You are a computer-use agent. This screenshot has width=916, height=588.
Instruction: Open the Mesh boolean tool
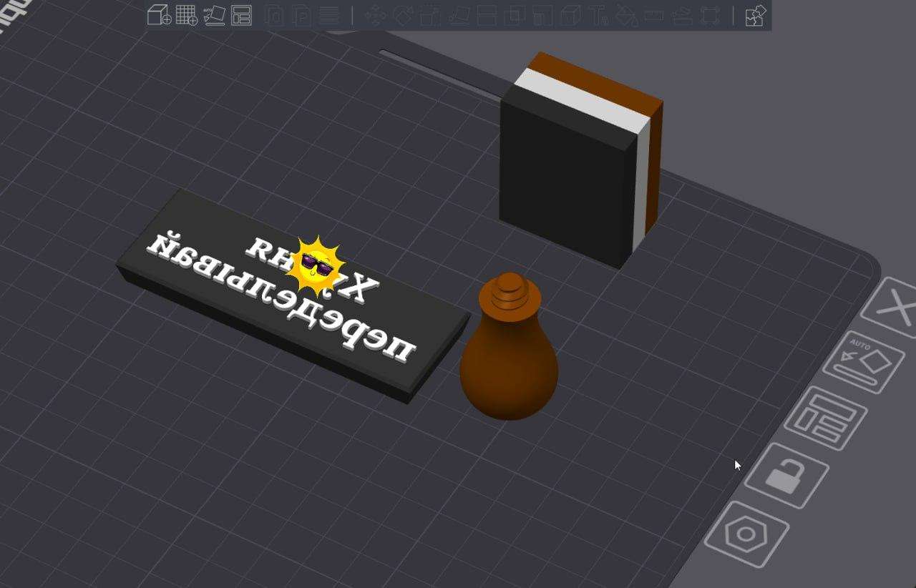point(515,15)
